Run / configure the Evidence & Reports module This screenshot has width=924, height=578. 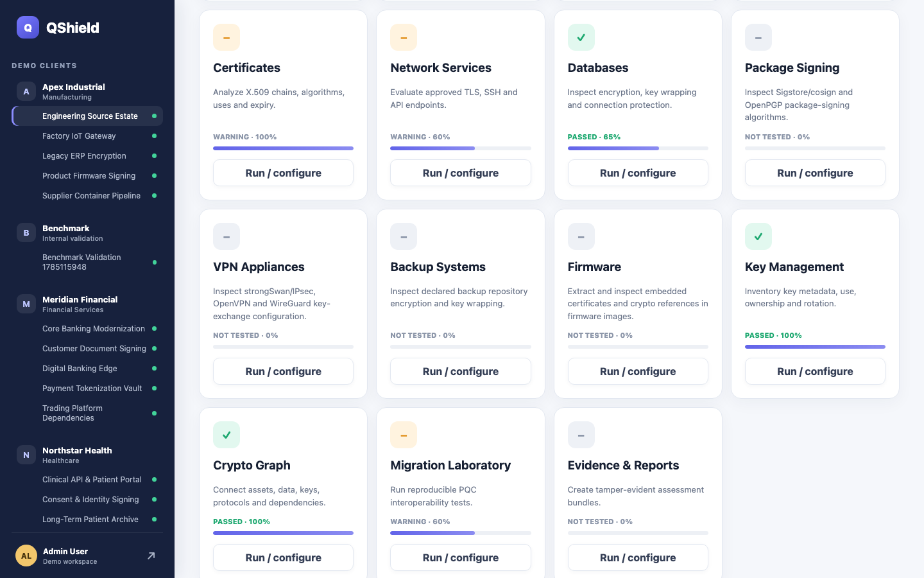(638, 557)
